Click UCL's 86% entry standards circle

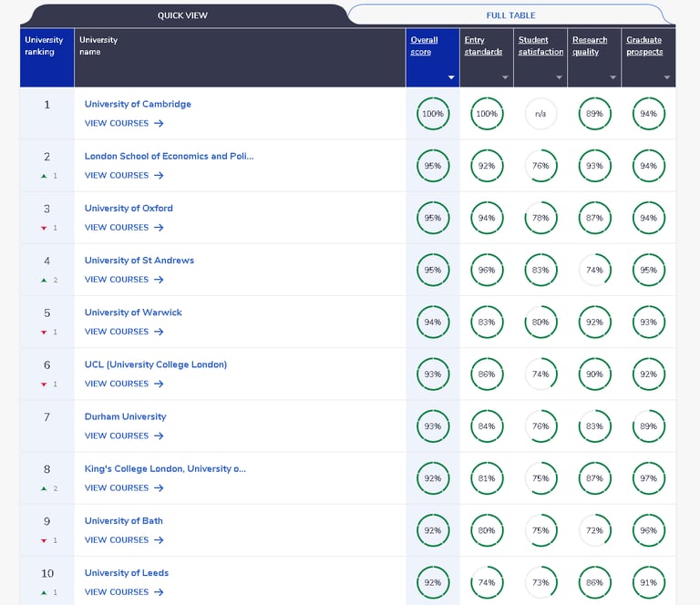tap(487, 374)
